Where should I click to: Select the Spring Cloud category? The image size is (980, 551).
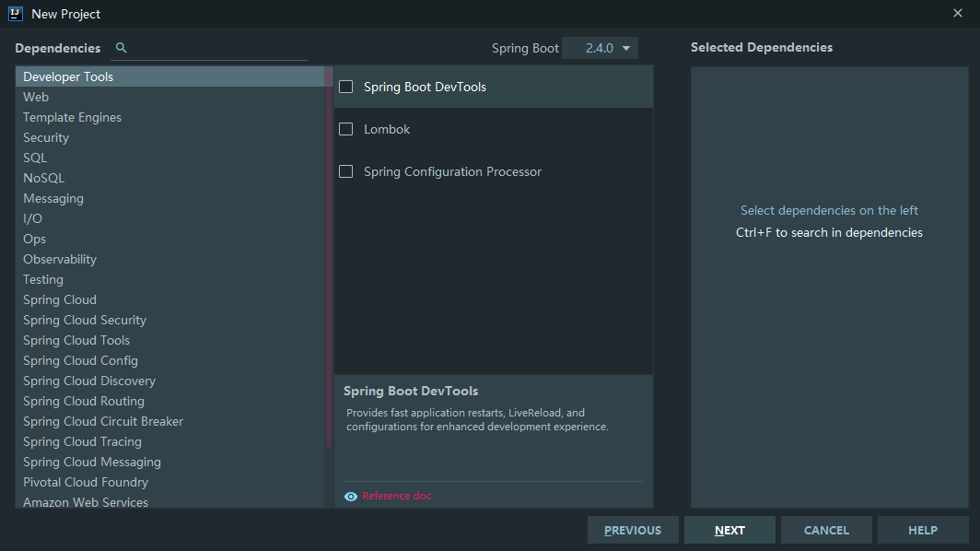click(170, 299)
